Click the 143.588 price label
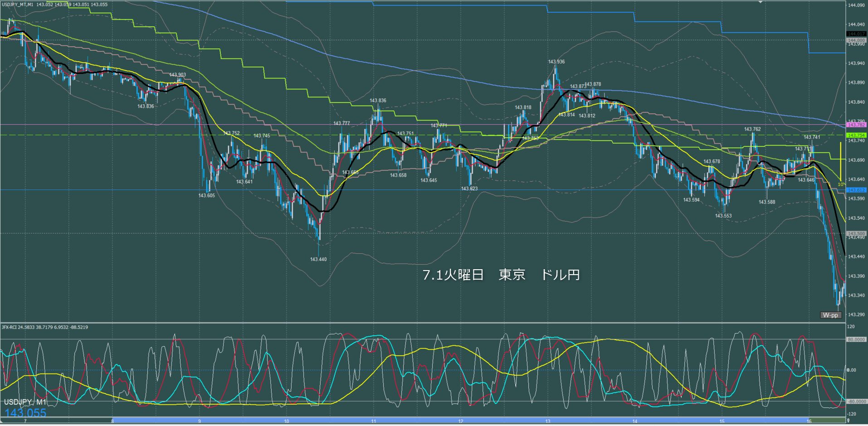 [x=767, y=202]
